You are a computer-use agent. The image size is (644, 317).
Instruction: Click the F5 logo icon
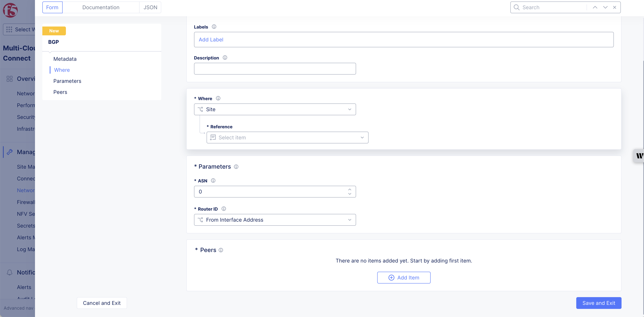(x=10, y=10)
